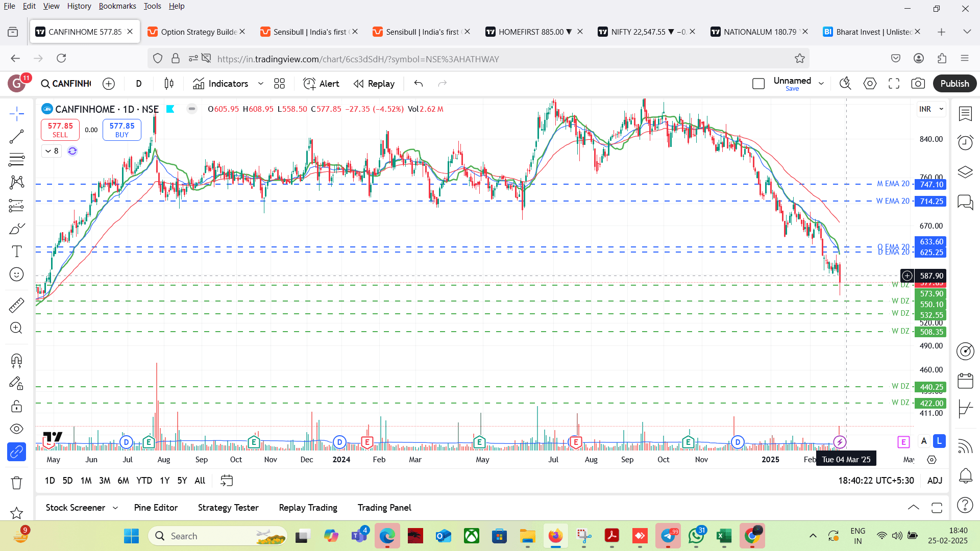Screen dimensions: 980x551
Task: Select the ruler measure tool
Action: [x=16, y=305]
